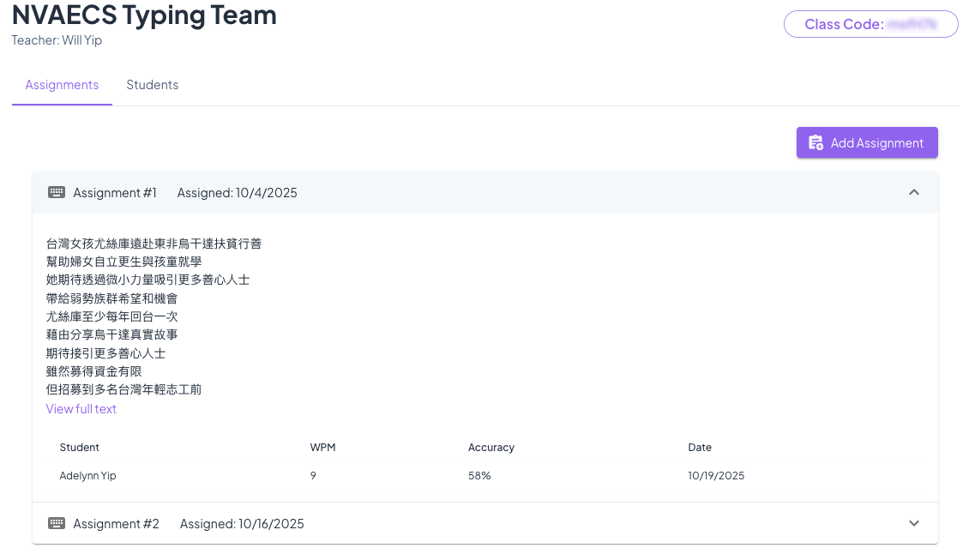
Task: Select student Adelynn Yip in results table
Action: (x=87, y=476)
